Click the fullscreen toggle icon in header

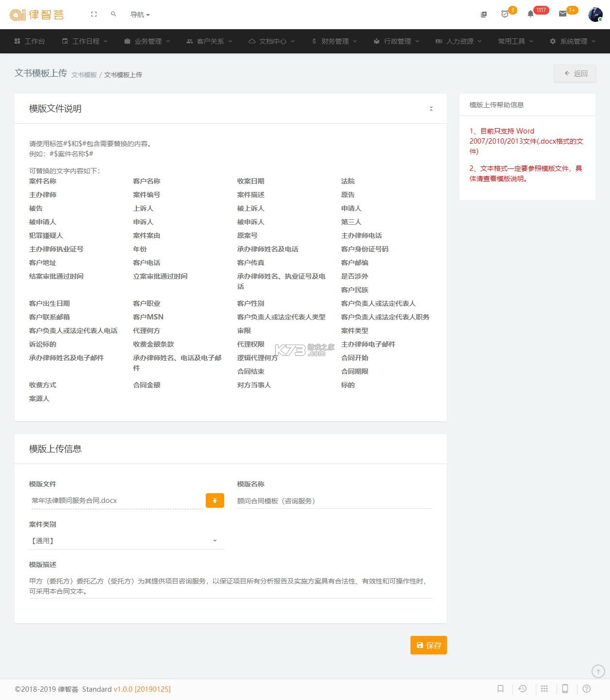94,15
